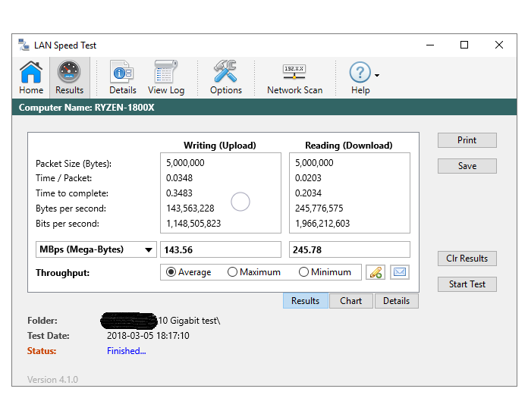The height and width of the screenshot is (420, 528).
Task: Select the Average throughput radio button
Action: (171, 272)
